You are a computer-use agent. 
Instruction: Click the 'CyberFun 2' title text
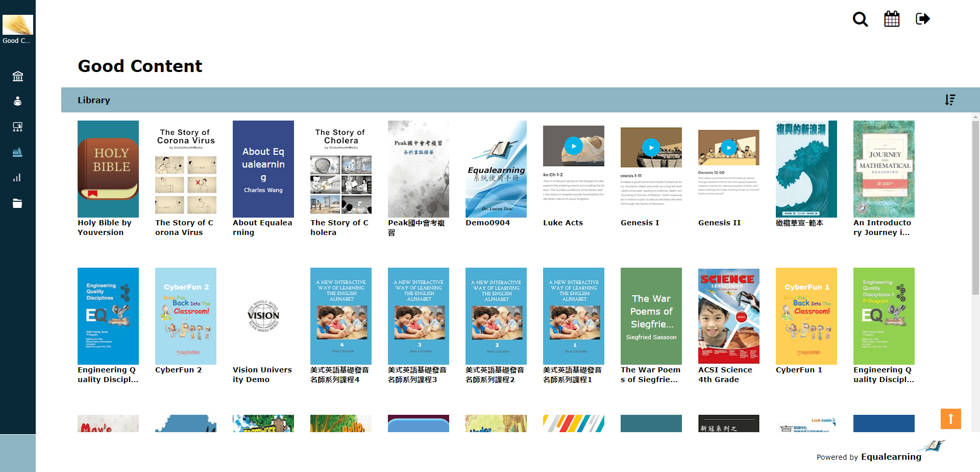point(179,370)
